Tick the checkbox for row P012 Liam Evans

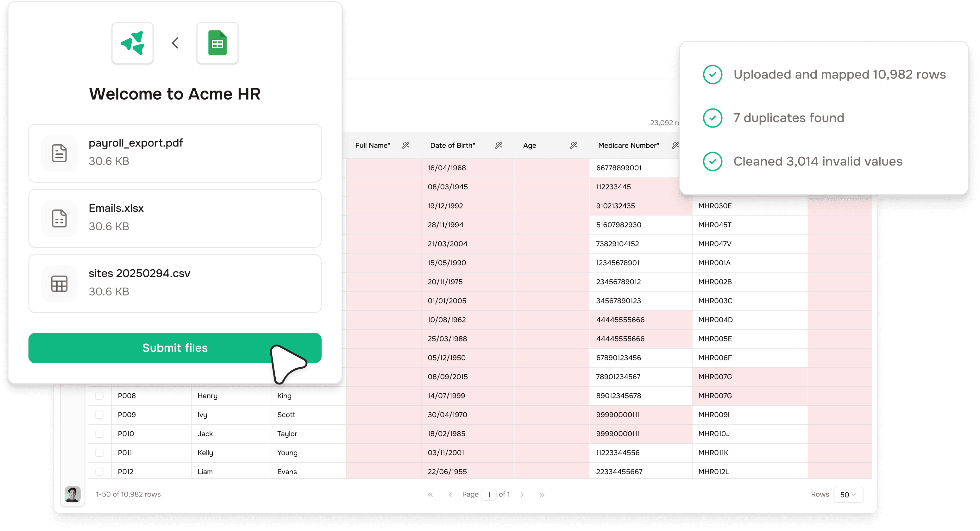pos(99,471)
